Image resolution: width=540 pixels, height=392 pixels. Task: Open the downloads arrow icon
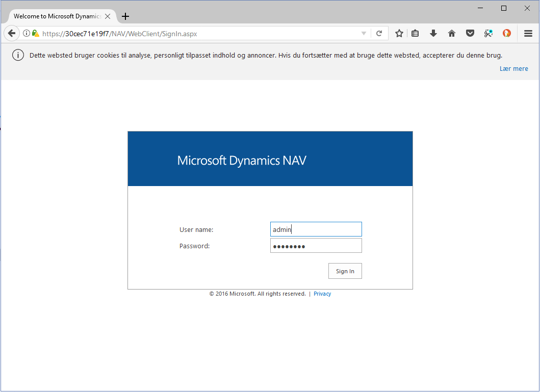click(x=433, y=34)
